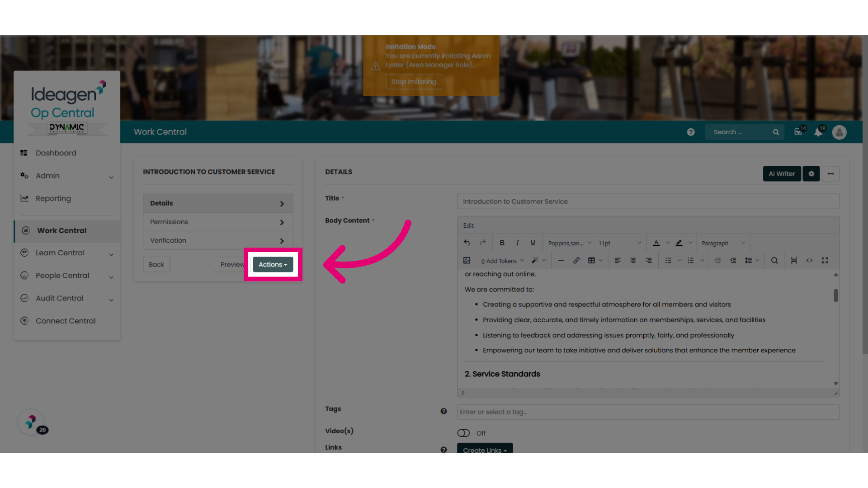
Task: Open Reporting in sidebar
Action: 67,198
